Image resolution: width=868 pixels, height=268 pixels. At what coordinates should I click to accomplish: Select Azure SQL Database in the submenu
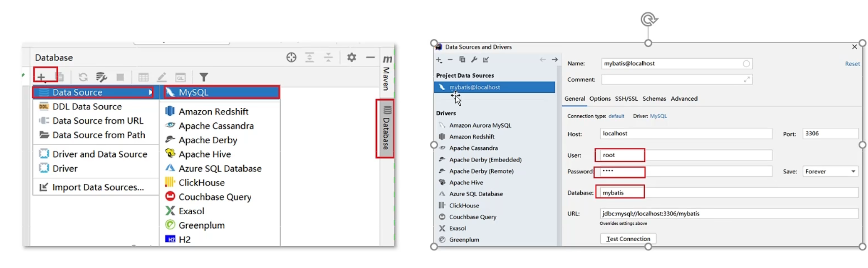[220, 169]
